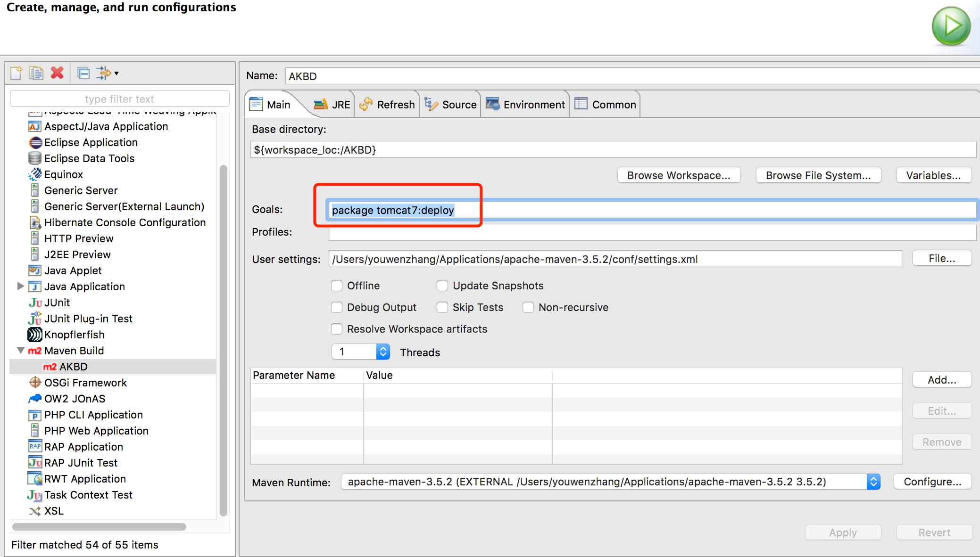The width and height of the screenshot is (980, 557).
Task: Switch to the JRE tab
Action: tap(332, 105)
